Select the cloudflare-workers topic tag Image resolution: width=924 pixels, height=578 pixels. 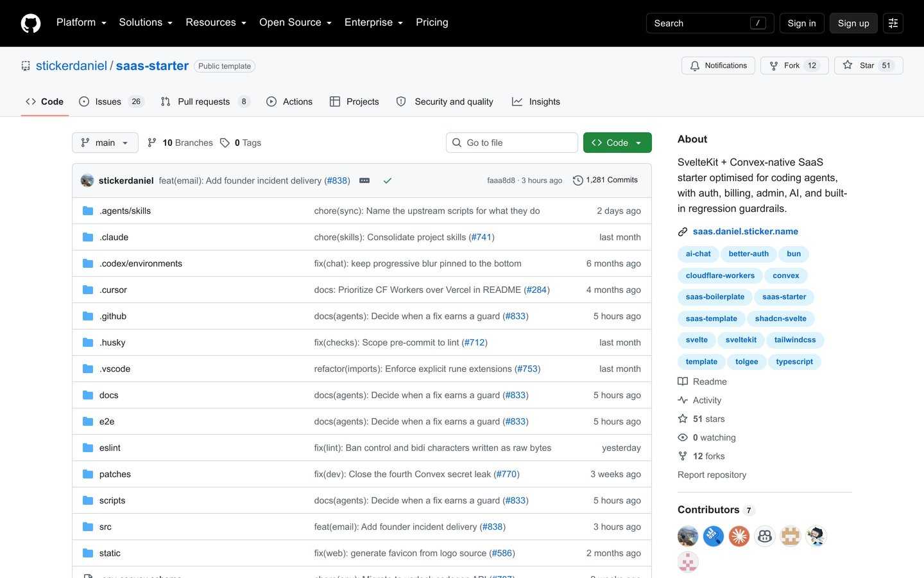(x=720, y=276)
